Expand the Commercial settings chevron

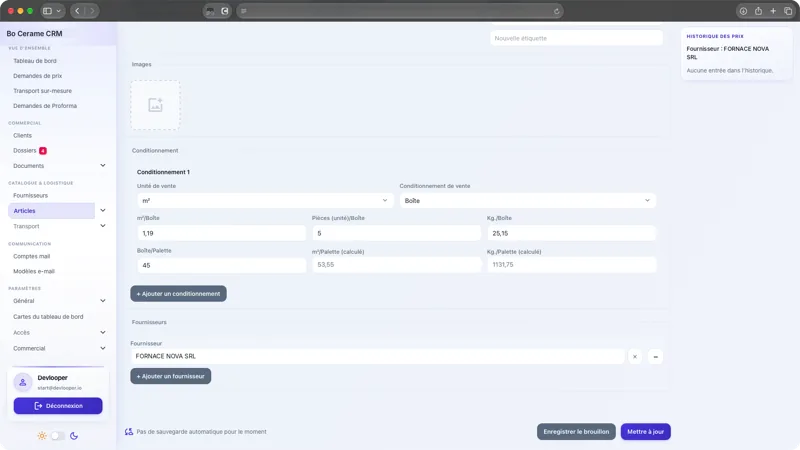click(x=103, y=348)
